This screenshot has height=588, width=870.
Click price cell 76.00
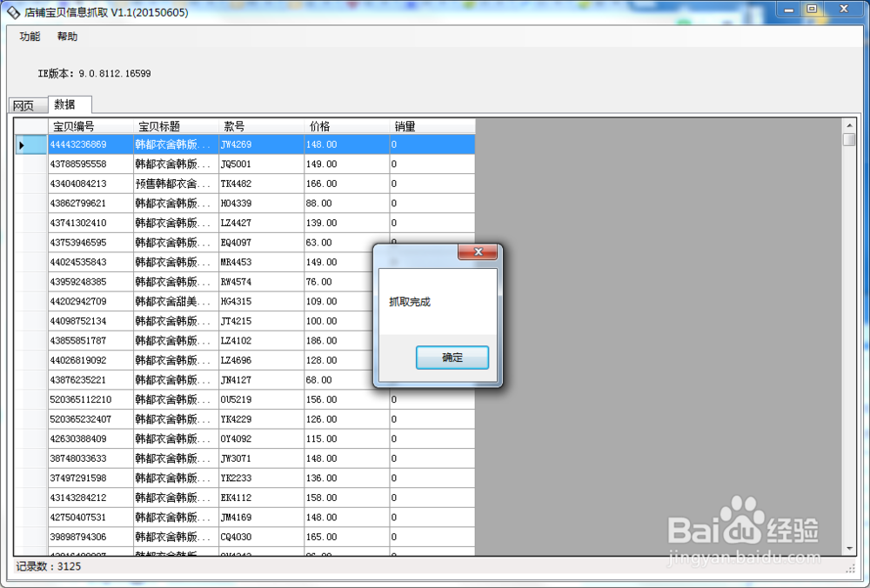(339, 282)
